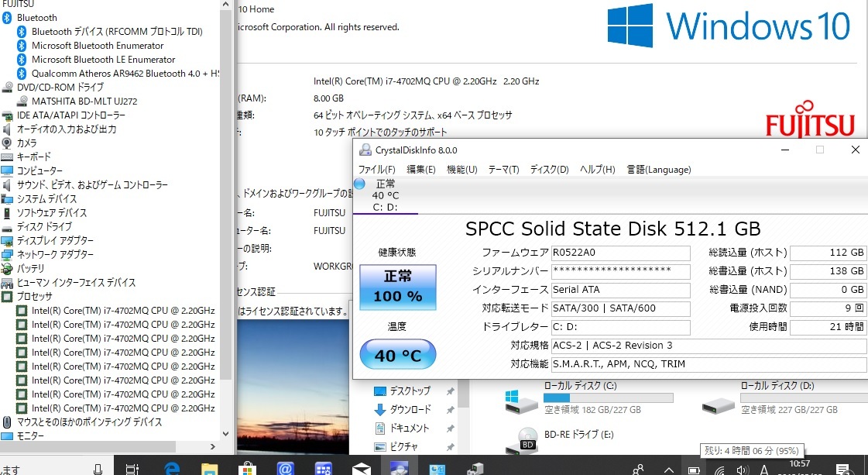Screen dimensions: 868x475
Task: Select the コンピューター device category
Action: [39, 170]
